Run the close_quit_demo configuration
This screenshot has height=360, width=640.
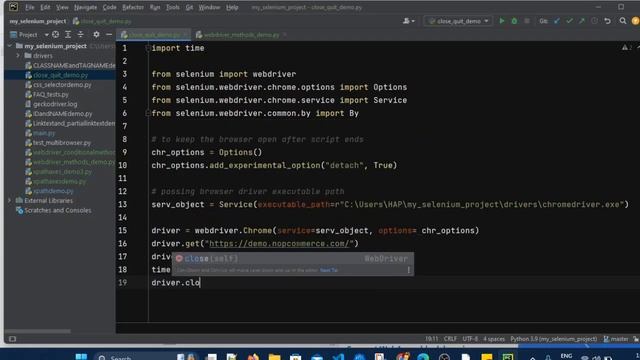502,21
